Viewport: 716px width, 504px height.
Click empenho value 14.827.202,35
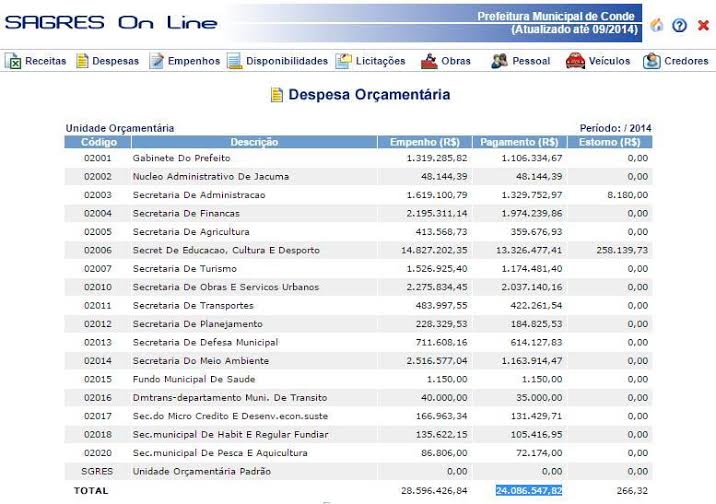coord(434,250)
